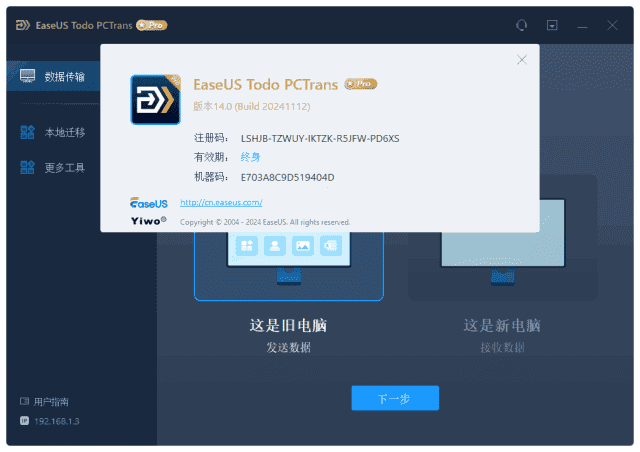Click the 本地迁移 icon in sidebar
640x452 pixels.
tap(28, 132)
